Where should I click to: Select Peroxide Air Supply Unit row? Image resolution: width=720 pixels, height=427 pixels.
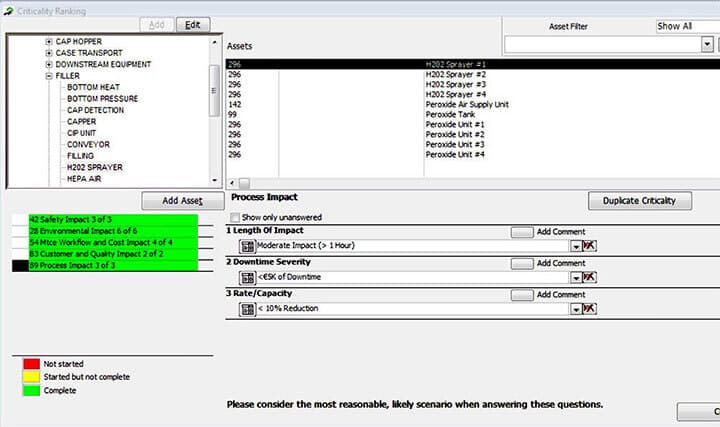point(473,105)
